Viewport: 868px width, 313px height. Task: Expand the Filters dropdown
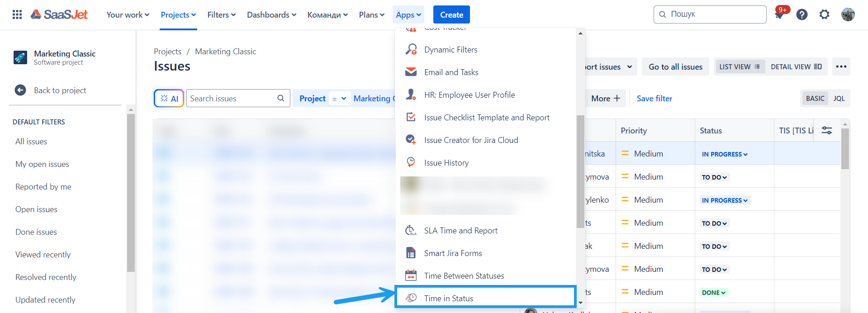[x=222, y=14]
